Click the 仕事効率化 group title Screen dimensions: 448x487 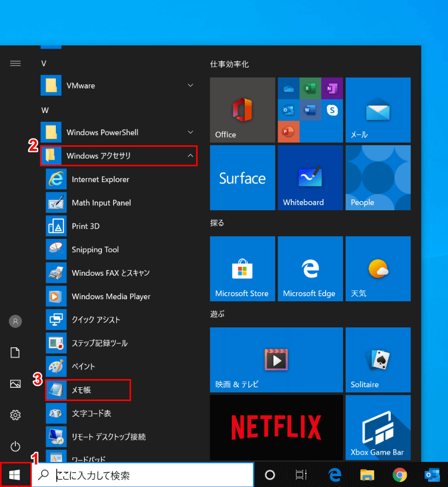click(x=229, y=64)
